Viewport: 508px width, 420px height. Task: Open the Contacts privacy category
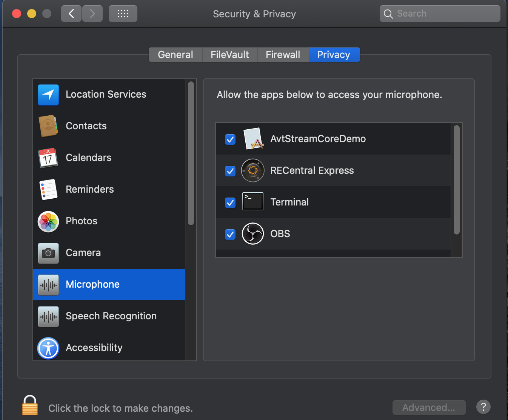click(x=48, y=126)
